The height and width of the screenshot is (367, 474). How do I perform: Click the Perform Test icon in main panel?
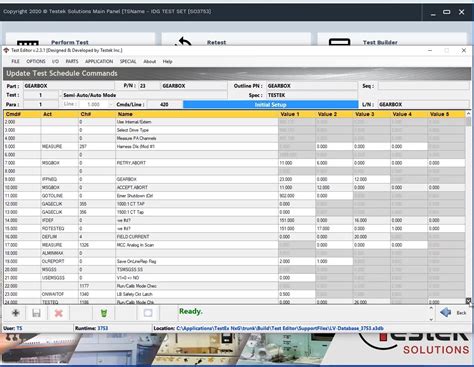(28, 43)
